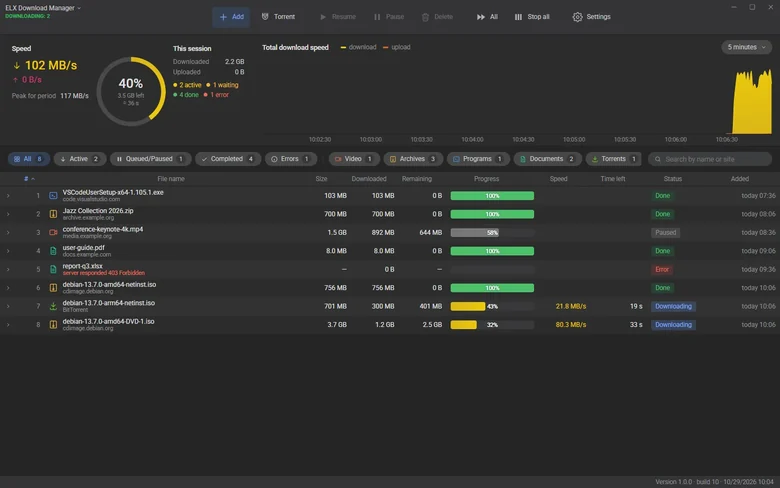Image resolution: width=780 pixels, height=488 pixels.
Task: Filter by Video category
Action: pyautogui.click(x=354, y=159)
